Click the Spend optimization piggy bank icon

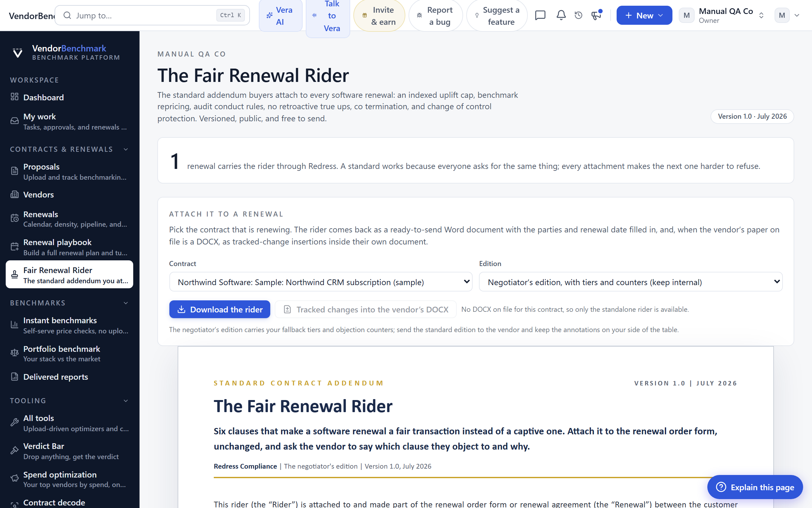[14, 479]
